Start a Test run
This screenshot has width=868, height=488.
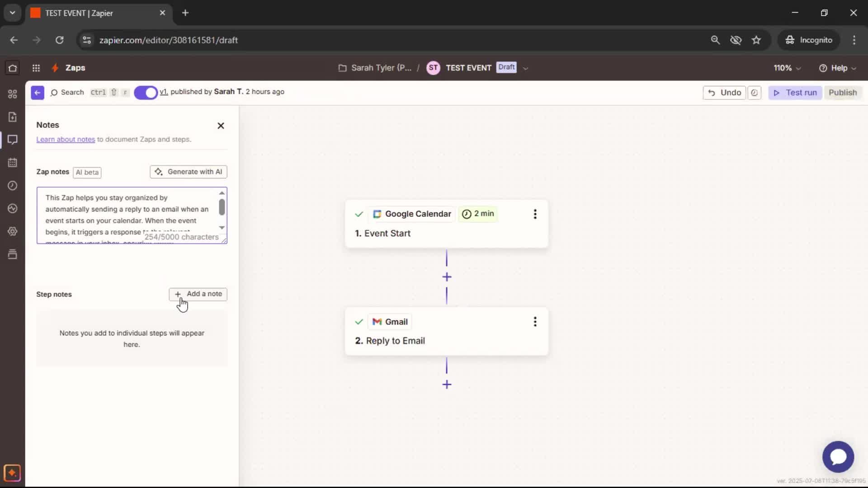coord(795,93)
